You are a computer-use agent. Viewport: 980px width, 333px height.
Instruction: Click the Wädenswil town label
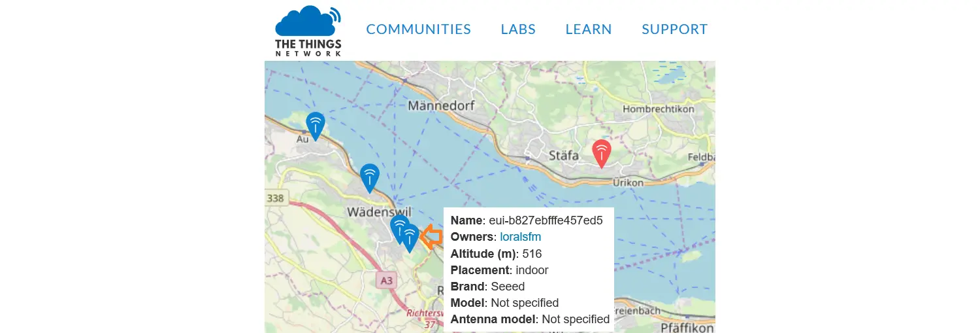(379, 212)
